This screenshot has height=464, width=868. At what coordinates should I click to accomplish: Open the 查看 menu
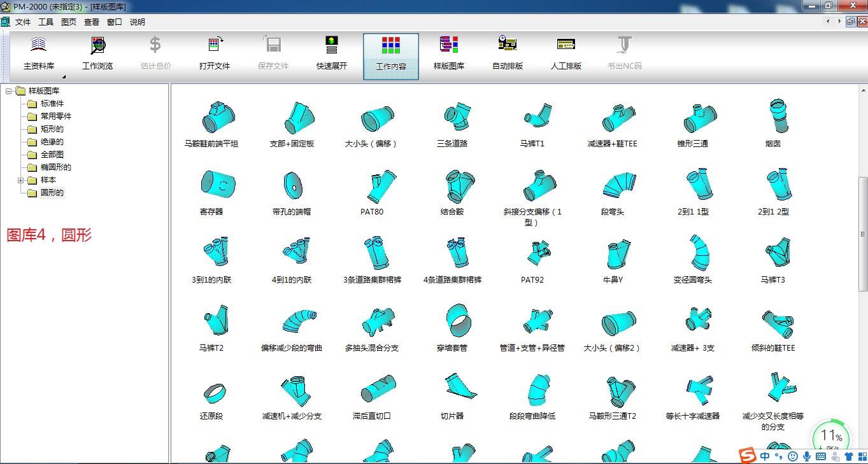pos(92,22)
